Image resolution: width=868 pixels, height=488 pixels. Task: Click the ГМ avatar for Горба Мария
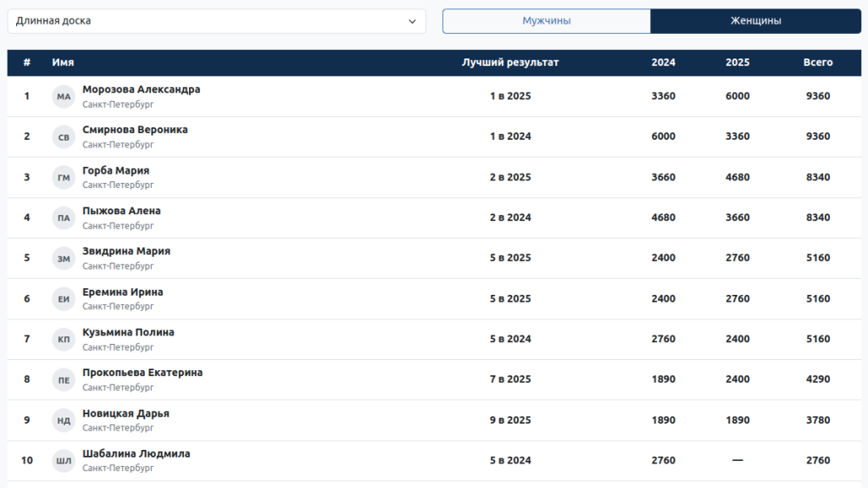[x=64, y=177]
